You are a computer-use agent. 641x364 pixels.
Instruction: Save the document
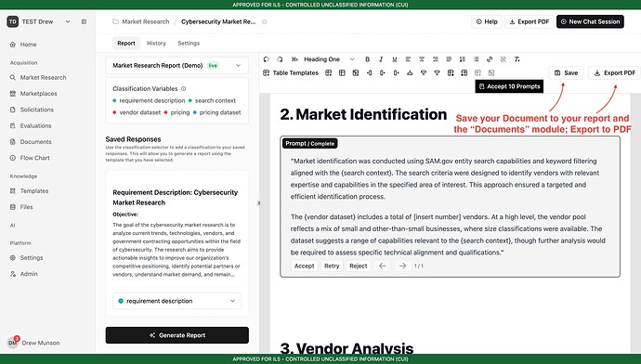566,72
